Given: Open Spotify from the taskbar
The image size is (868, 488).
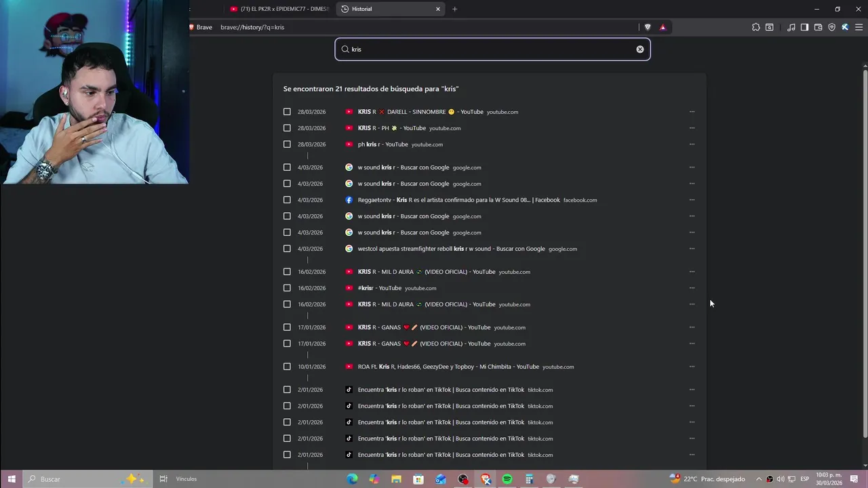Looking at the screenshot, I should [507, 479].
